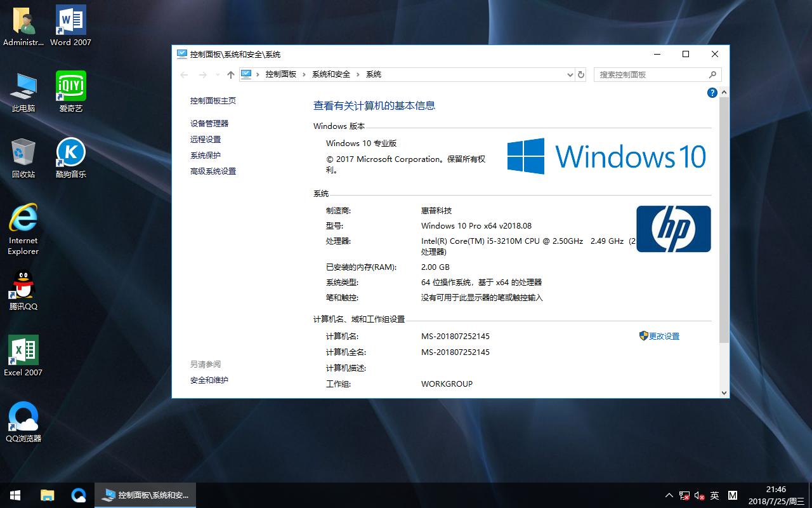Open 腾讯QQ penguin icon
This screenshot has width=812, height=508.
pyautogui.click(x=23, y=284)
